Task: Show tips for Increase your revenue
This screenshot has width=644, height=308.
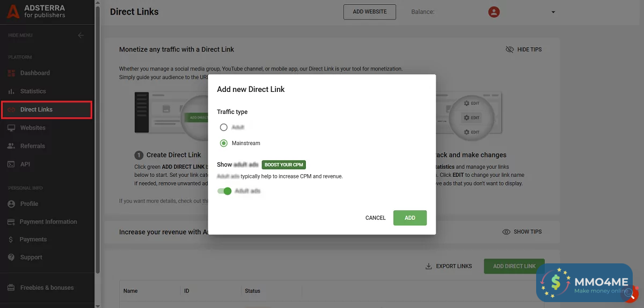Action: pos(522,232)
